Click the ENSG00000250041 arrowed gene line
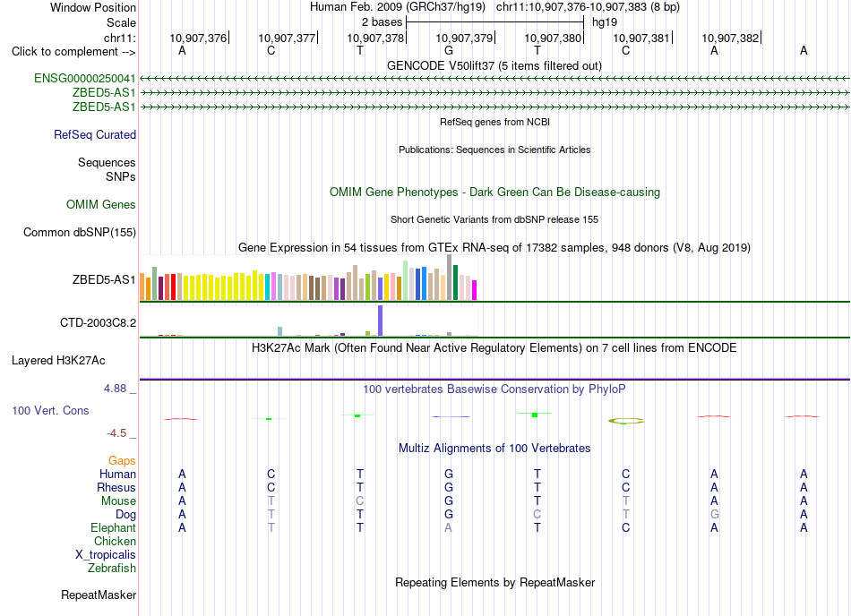This screenshot has width=851, height=616. click(x=494, y=79)
